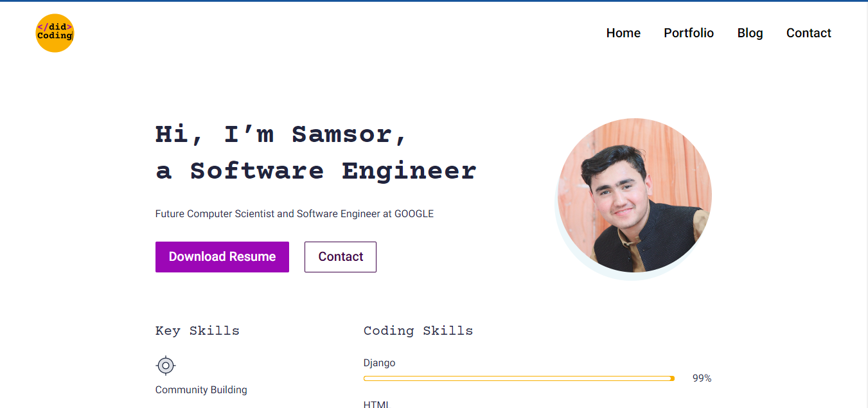Viewport: 868px width, 408px height.
Task: Select the Django skill label
Action: [x=380, y=362]
